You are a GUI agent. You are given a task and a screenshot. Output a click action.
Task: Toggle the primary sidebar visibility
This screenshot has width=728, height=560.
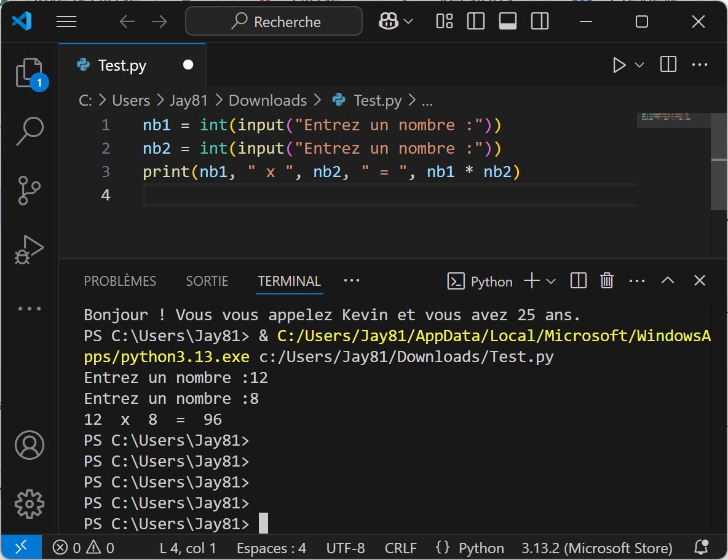(x=476, y=22)
